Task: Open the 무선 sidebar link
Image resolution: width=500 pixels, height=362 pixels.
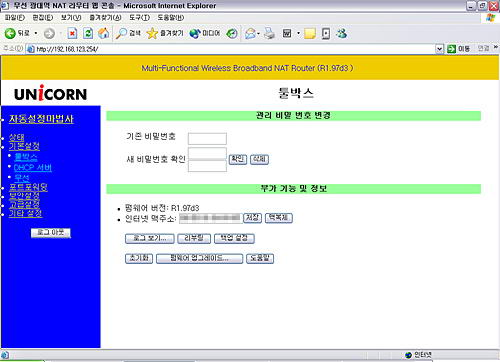Action: tap(22, 178)
